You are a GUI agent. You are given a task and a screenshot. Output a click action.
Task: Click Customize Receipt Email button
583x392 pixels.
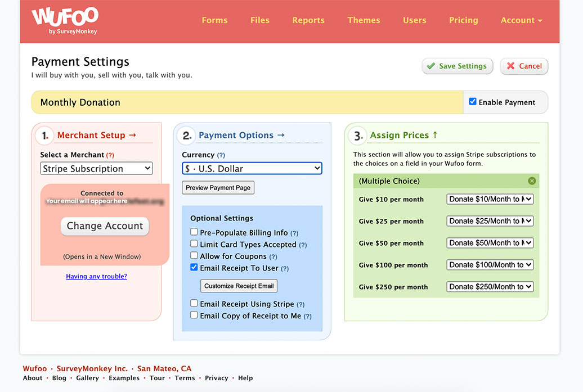click(x=239, y=286)
